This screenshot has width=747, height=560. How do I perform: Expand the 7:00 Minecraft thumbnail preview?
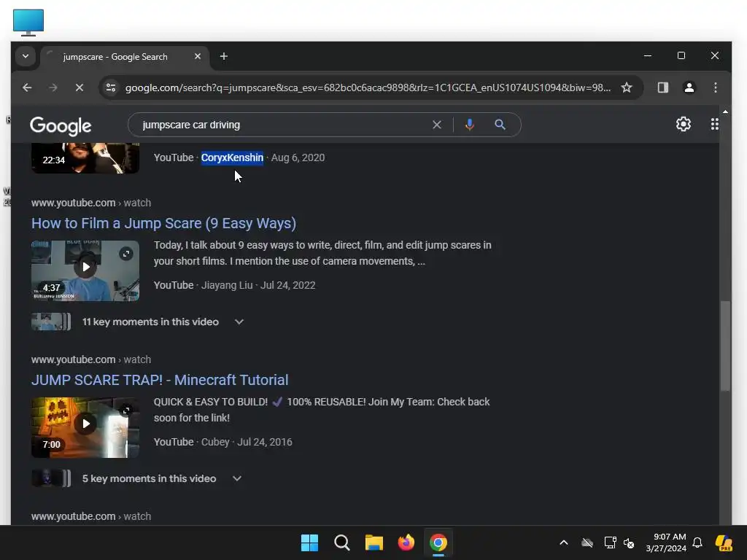coord(125,411)
